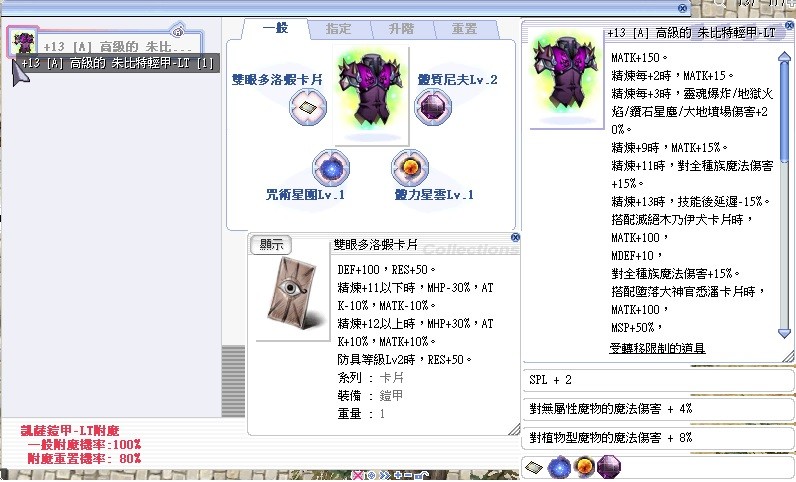Screen dimensions: 796x482
Task: Click the 防具等級Lv2時, RES+50 line
Action: 404,360
